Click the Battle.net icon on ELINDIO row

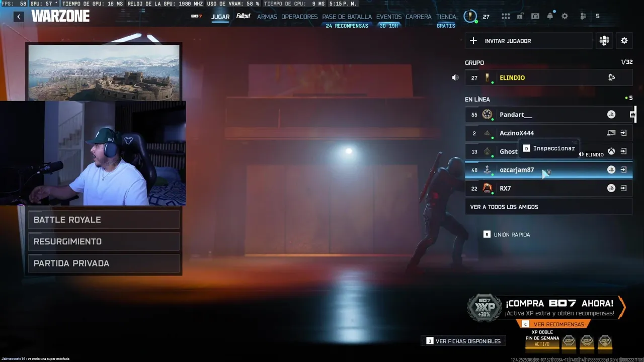[x=611, y=77]
